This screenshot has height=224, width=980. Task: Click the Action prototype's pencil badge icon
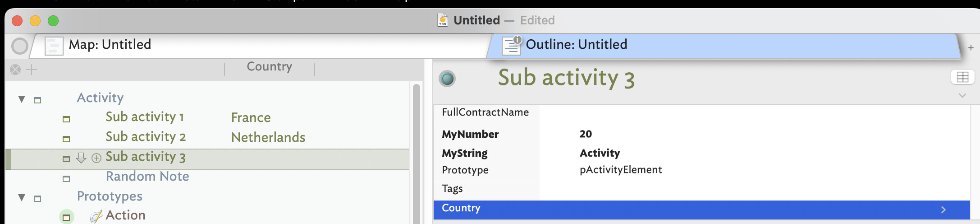tap(96, 217)
